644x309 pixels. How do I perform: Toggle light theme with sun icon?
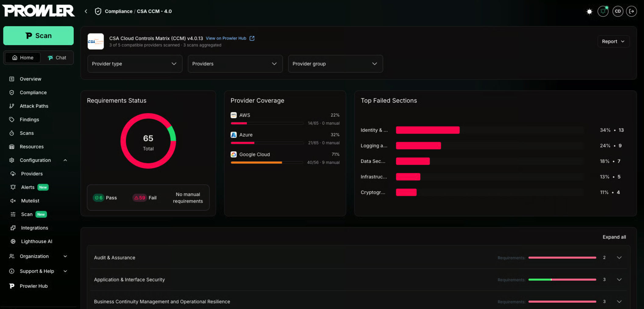589,12
